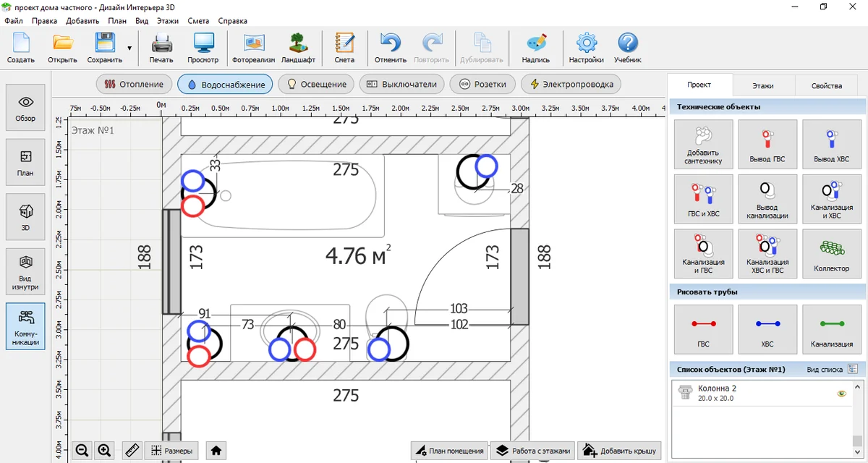Screen dimensions: 868x463
Task: Switch to the Свойства tab
Action: click(x=826, y=85)
